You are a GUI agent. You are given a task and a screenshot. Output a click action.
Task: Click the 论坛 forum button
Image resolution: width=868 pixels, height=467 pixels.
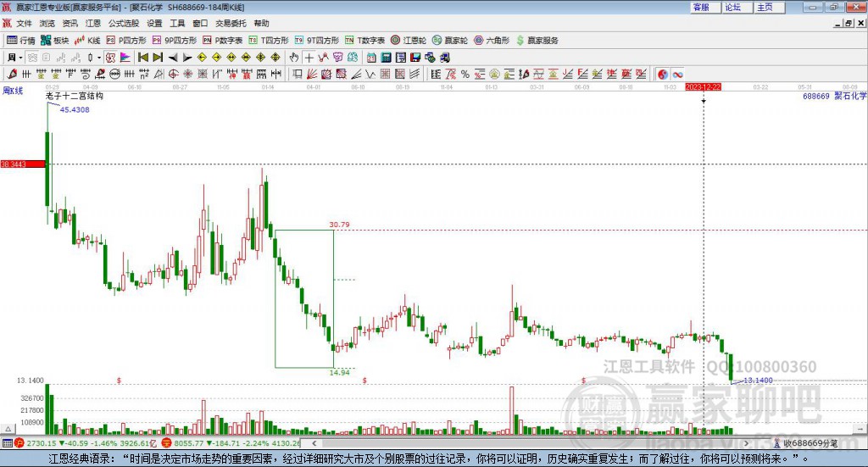click(737, 7)
